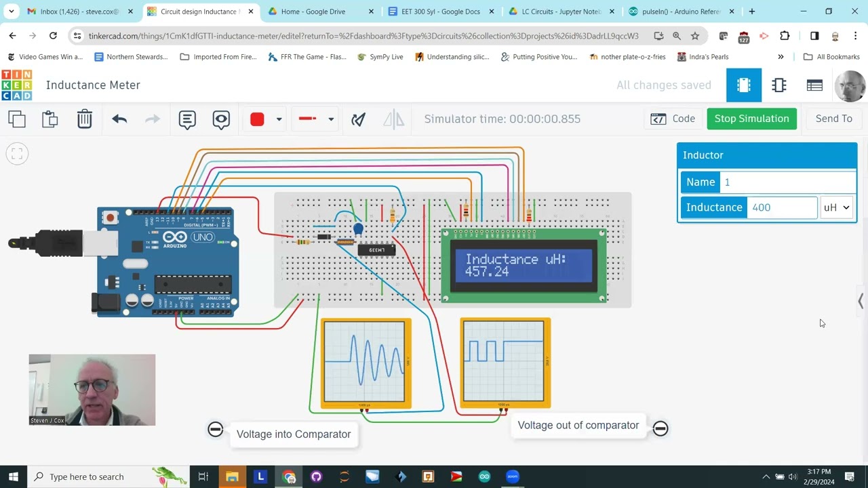Click the Mirror tool icon
The image size is (868, 488).
(393, 119)
